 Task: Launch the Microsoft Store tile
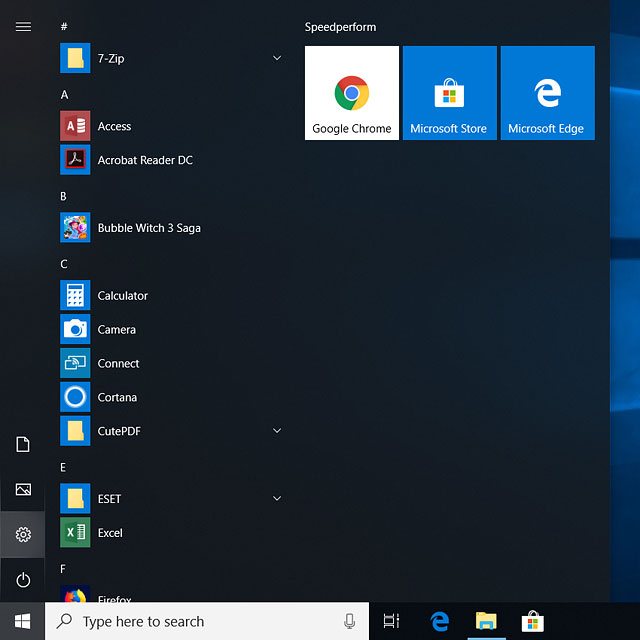pyautogui.click(x=449, y=93)
